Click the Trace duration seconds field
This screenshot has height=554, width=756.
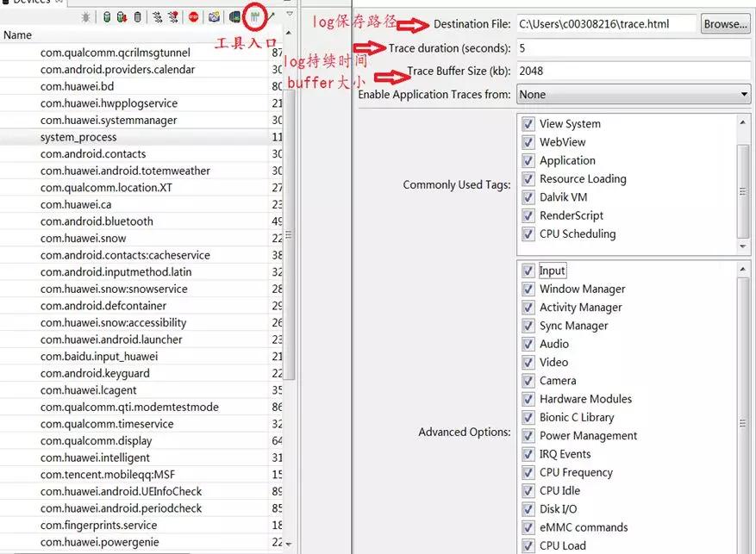coord(634,48)
